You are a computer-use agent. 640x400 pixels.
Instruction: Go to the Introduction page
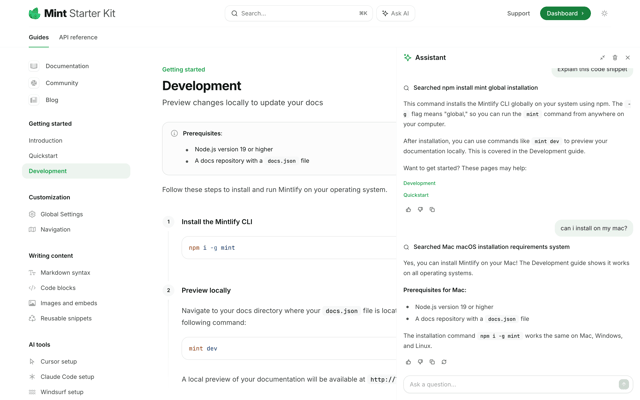[45, 140]
